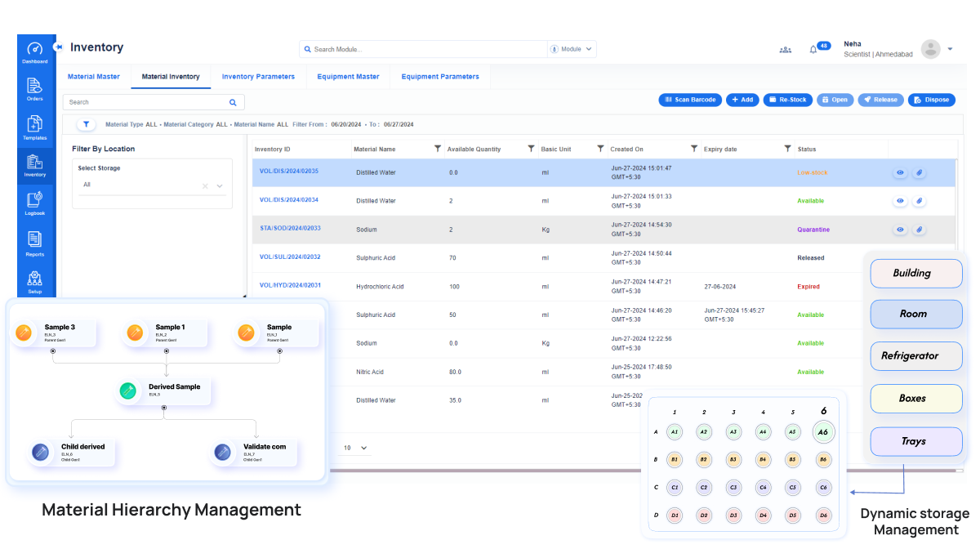Go to Orders in the sidebar
This screenshot has width=980, height=558.
pyautogui.click(x=34, y=89)
